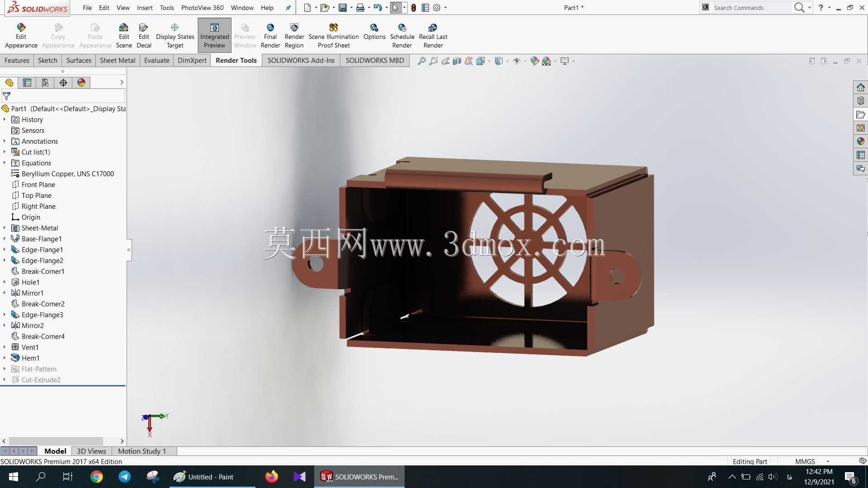
Task: Open Google Chrome from taskbar
Action: (97, 477)
